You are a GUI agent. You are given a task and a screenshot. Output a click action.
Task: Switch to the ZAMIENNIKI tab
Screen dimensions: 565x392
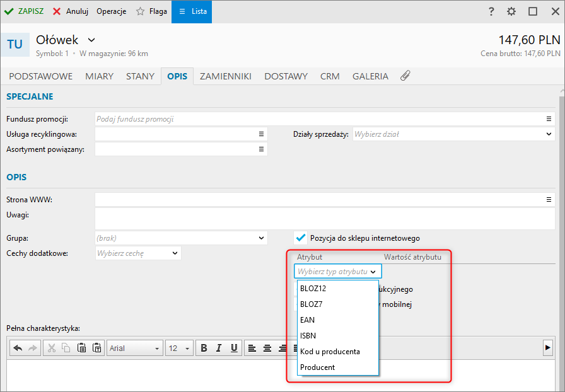click(225, 76)
